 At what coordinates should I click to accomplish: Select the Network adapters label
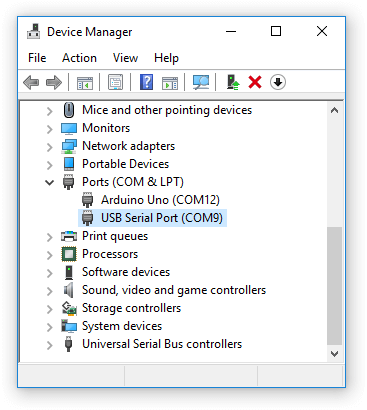128,146
